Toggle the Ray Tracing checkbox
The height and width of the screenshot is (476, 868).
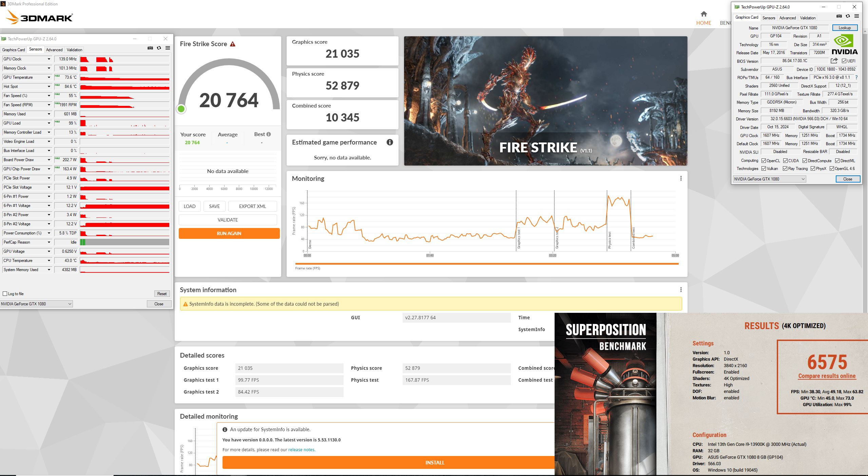click(x=785, y=169)
